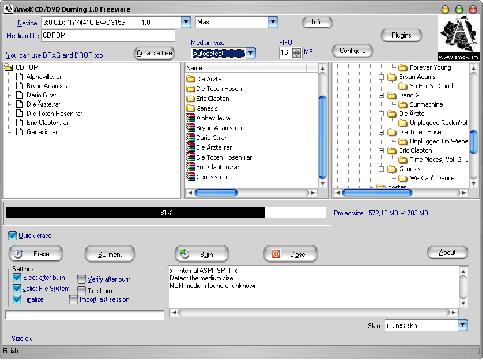
Task: Click the Amok logo image at top right
Action: 459,38
